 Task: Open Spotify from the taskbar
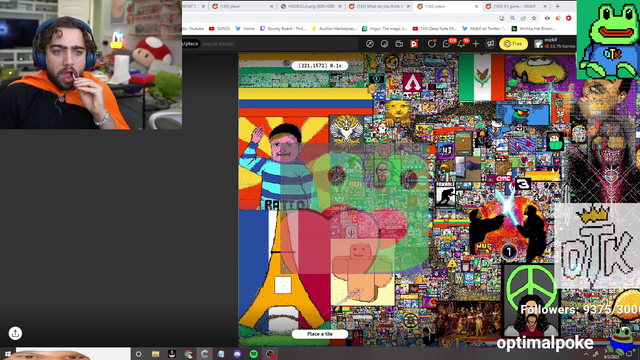[x=253, y=354]
